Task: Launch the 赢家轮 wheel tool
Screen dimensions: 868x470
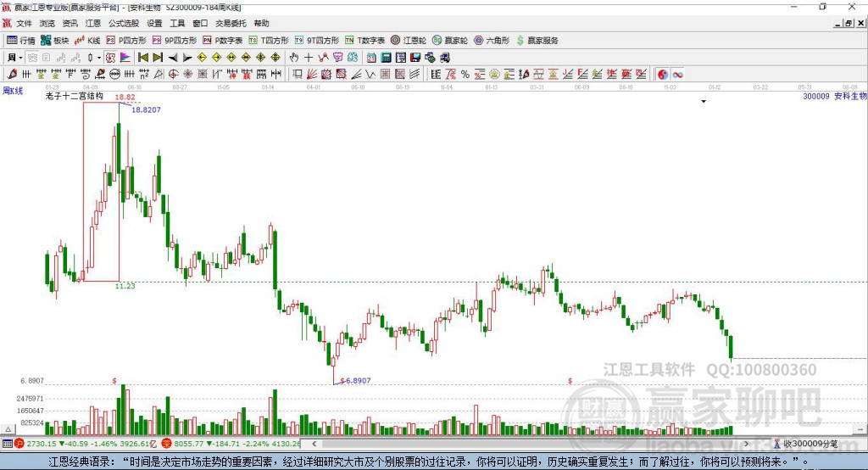Action: point(450,41)
